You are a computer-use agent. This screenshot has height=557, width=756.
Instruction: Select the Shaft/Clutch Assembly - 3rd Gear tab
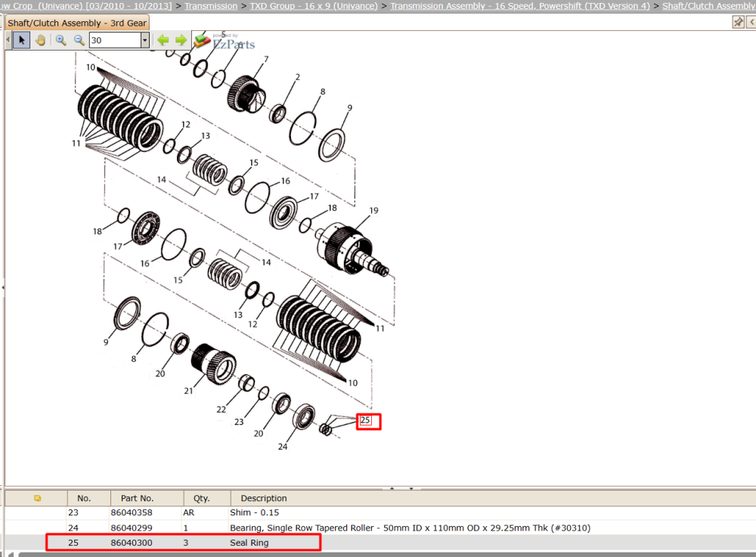(77, 23)
